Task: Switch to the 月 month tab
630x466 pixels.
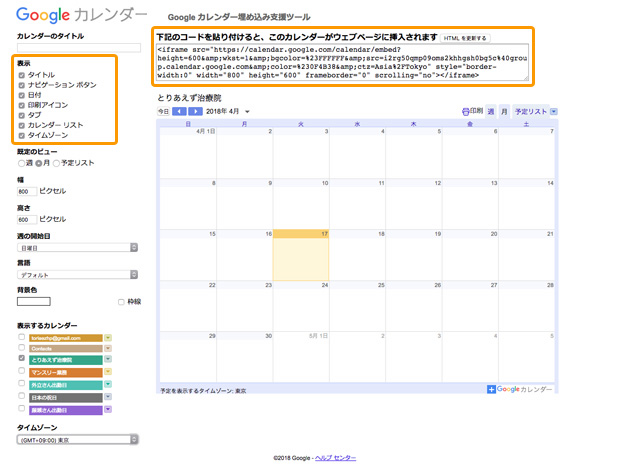Action: coord(504,112)
